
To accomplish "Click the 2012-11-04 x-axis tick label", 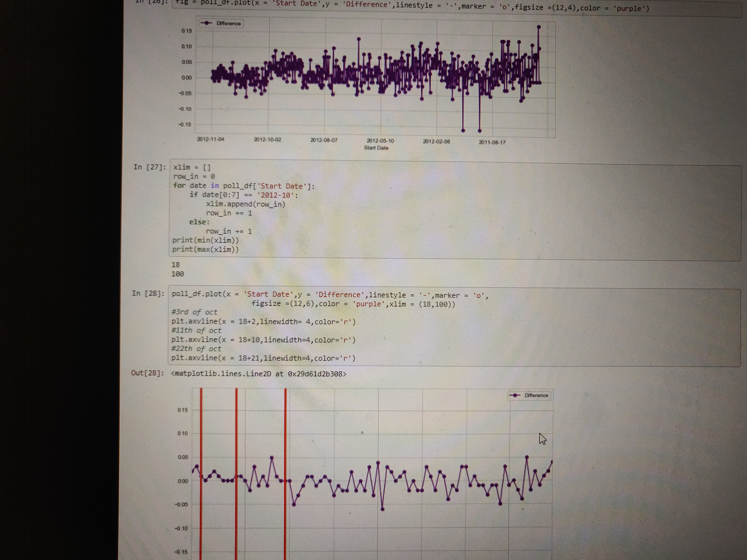I will [x=211, y=139].
